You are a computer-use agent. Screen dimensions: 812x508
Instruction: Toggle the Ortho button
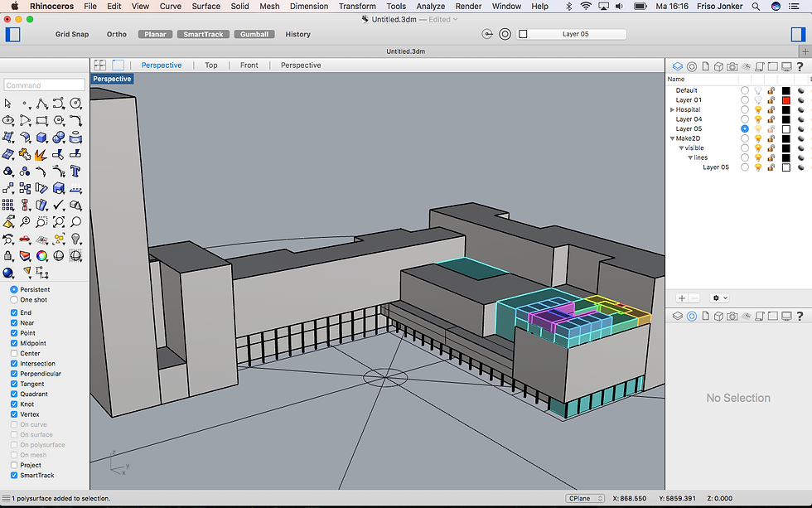(117, 34)
